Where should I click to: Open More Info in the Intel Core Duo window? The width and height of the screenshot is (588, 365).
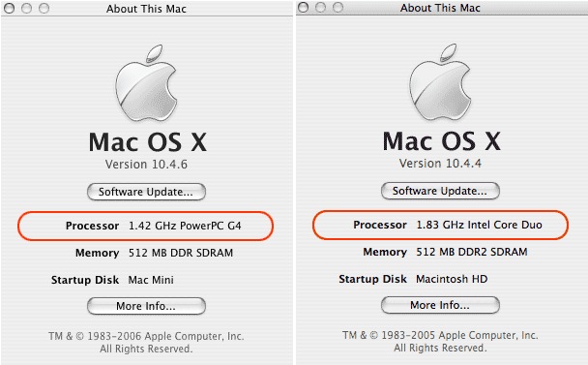point(440,305)
